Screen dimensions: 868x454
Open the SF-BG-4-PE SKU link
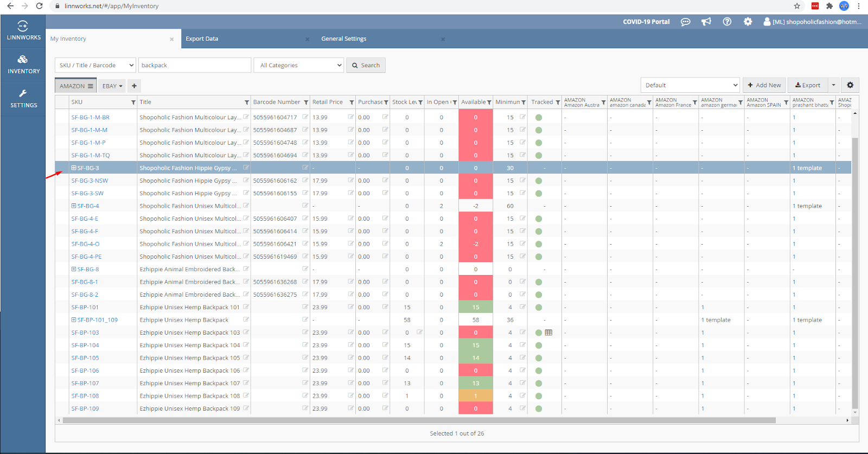click(86, 257)
